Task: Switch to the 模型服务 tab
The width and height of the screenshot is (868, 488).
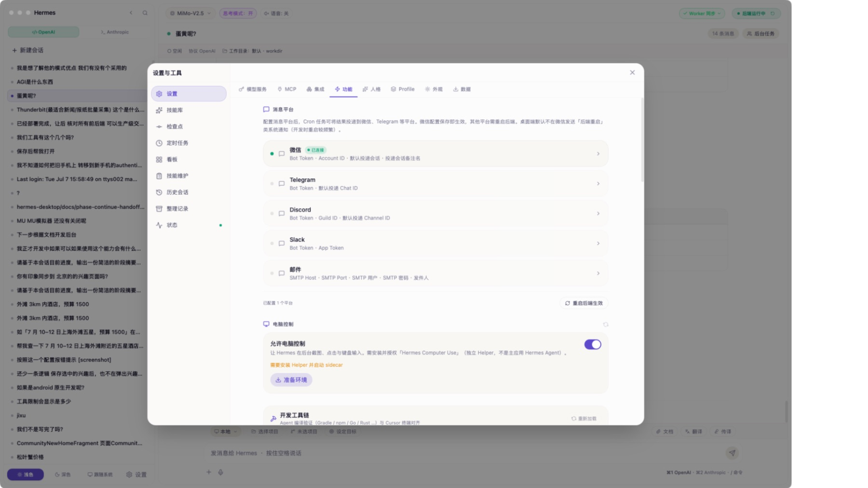Action: [253, 89]
